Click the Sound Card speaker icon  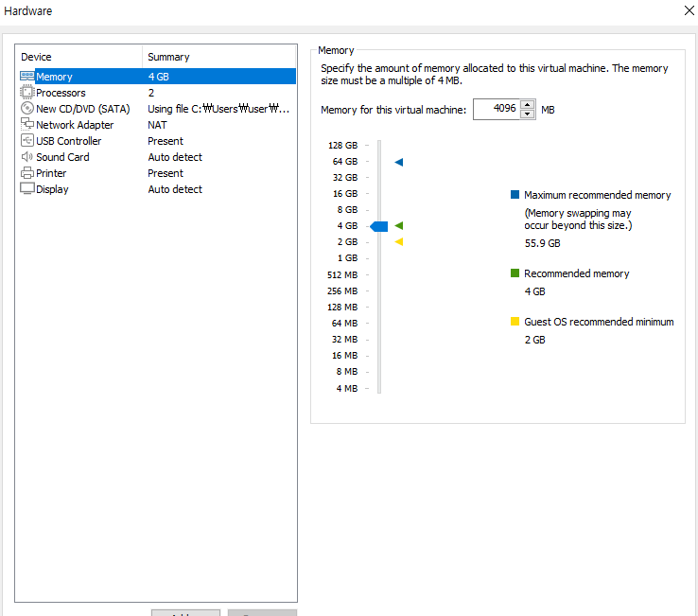tap(27, 156)
